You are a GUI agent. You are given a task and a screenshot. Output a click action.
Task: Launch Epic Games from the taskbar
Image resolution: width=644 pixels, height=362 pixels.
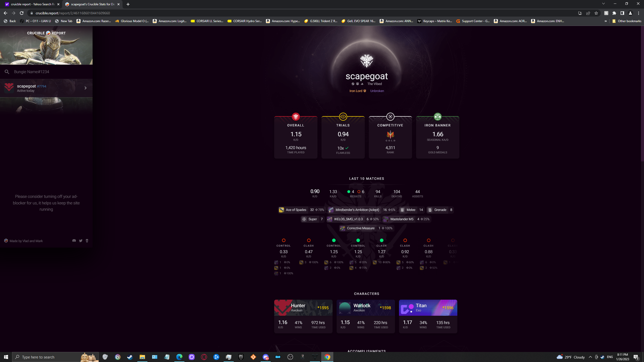click(241, 357)
